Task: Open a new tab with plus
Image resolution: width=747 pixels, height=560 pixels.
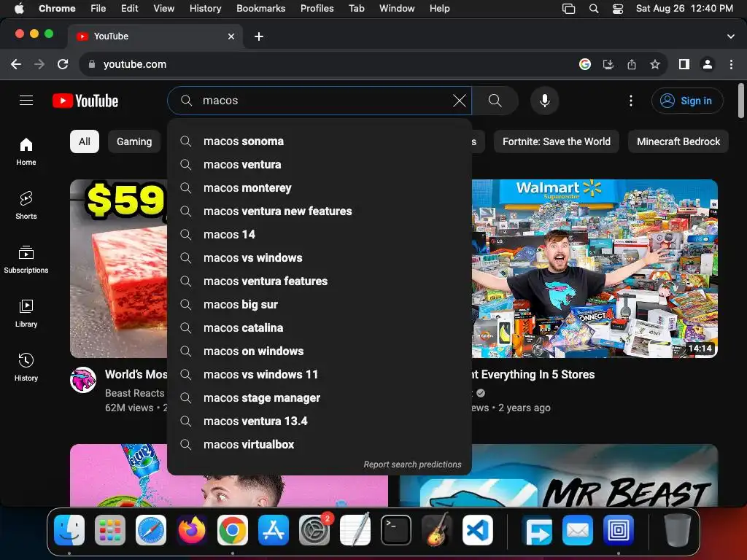Action: click(259, 36)
